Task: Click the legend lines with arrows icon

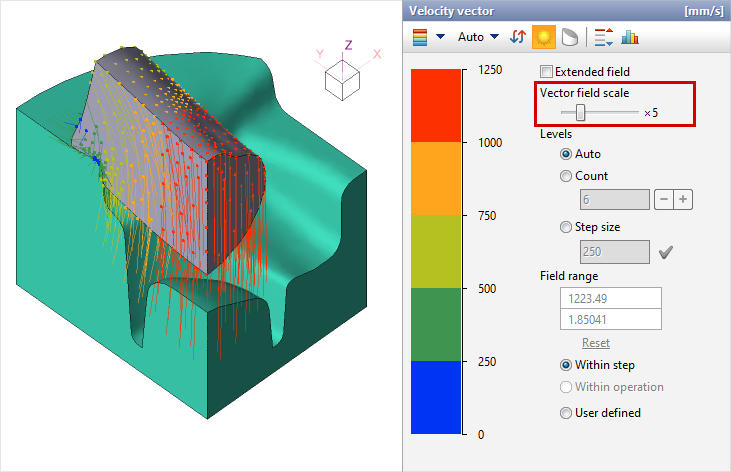Action: (603, 37)
